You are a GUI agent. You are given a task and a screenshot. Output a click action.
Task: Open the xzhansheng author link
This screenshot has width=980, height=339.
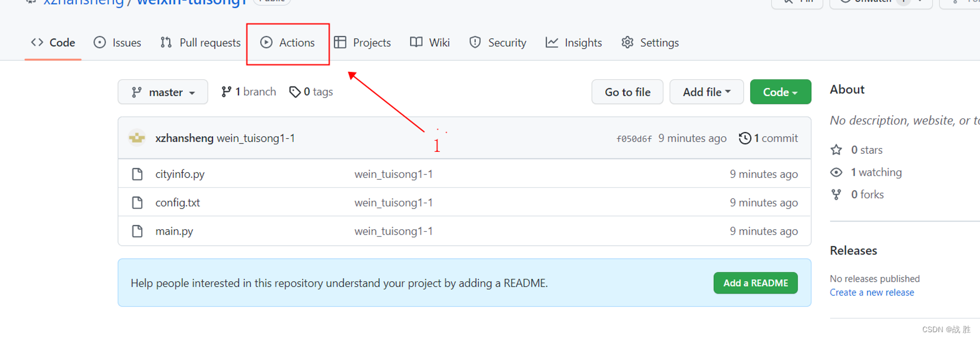[184, 138]
